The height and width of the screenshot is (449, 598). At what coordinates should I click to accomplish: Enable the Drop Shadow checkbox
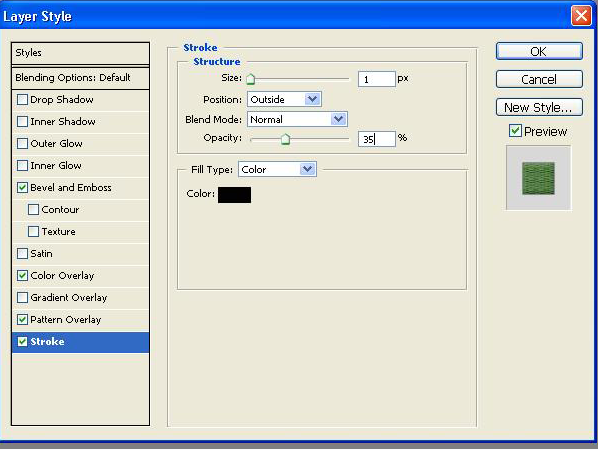(23, 100)
